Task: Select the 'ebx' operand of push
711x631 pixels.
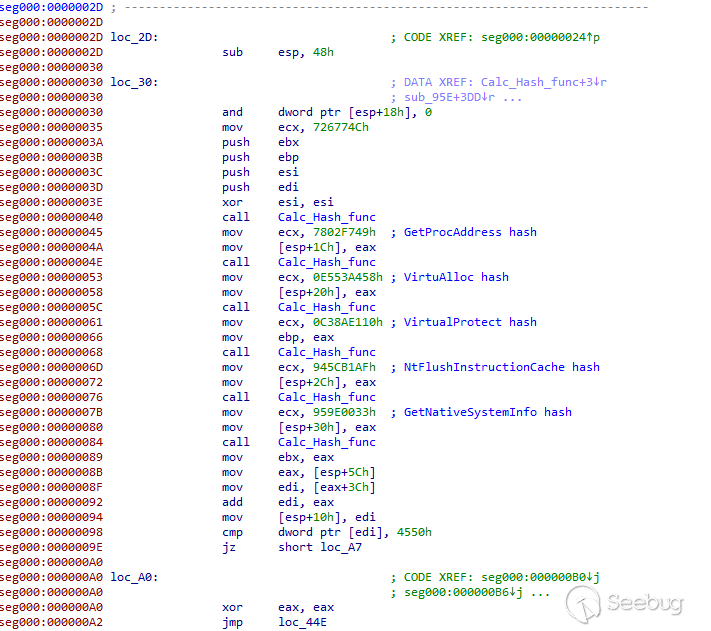Action: coord(288,142)
